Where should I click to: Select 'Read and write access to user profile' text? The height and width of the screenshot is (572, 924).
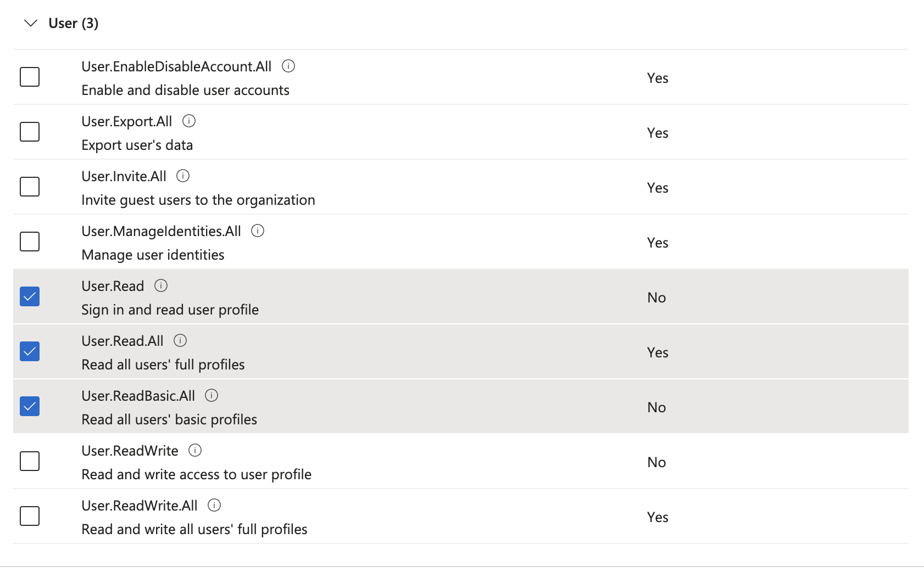point(196,474)
